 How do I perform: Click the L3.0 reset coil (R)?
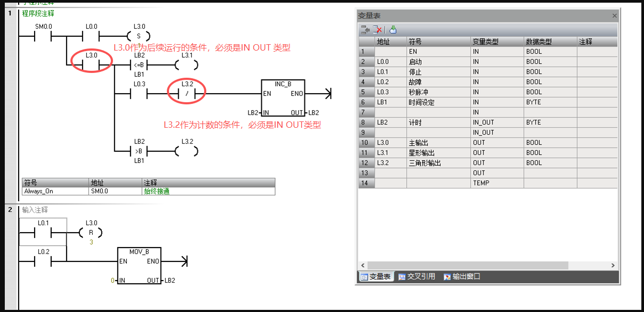[x=91, y=233]
